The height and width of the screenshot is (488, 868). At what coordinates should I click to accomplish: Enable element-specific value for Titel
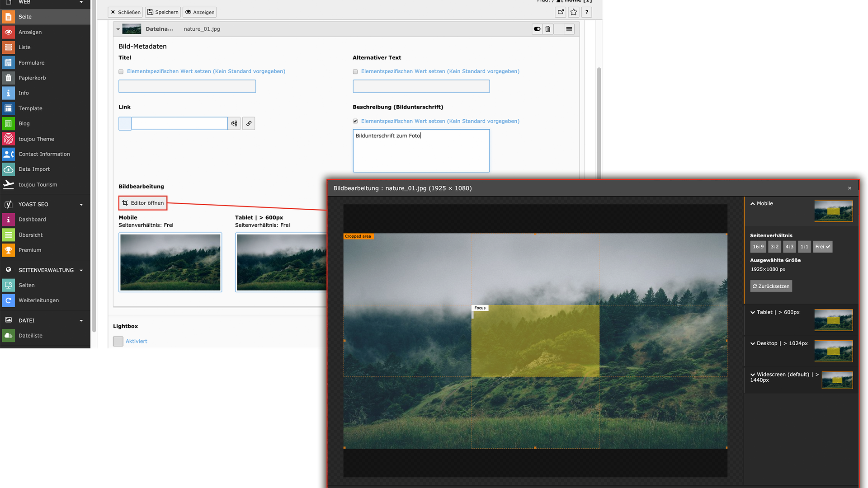121,71
